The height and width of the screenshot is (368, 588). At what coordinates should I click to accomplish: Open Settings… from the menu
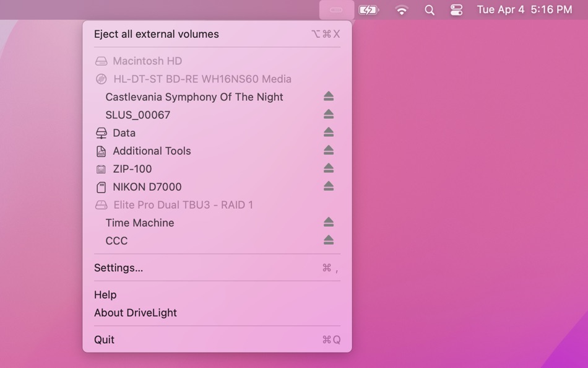click(217, 268)
